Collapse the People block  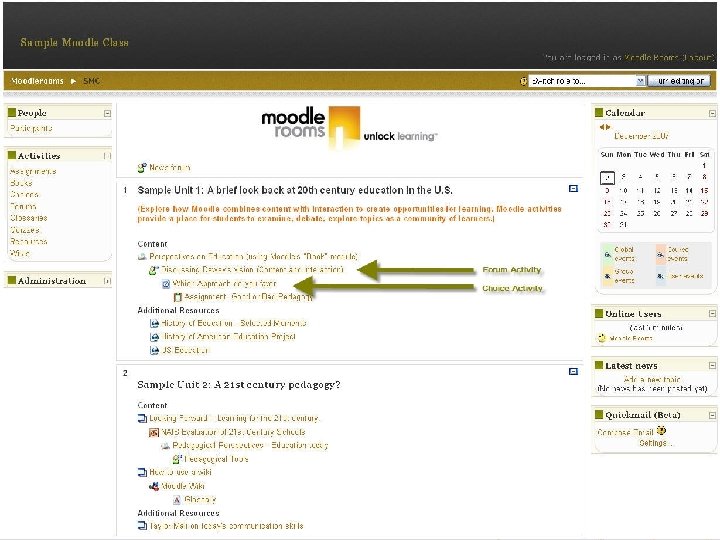tap(107, 113)
